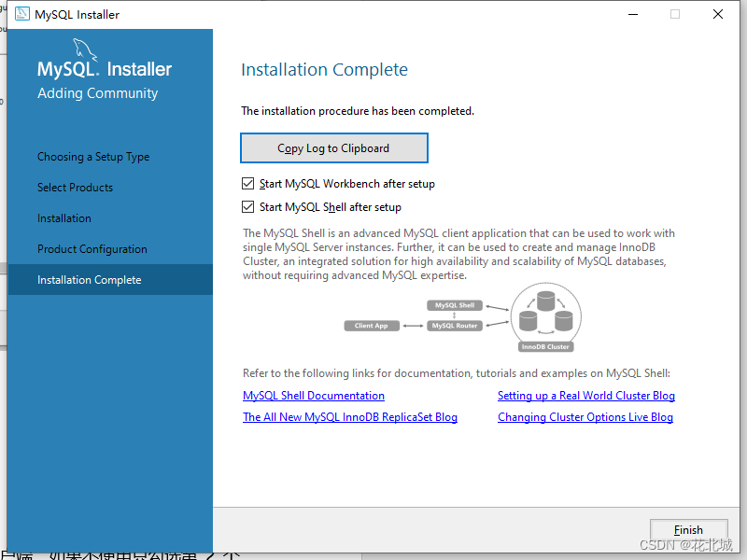Click the MySQL Installer title bar icon

(x=21, y=14)
